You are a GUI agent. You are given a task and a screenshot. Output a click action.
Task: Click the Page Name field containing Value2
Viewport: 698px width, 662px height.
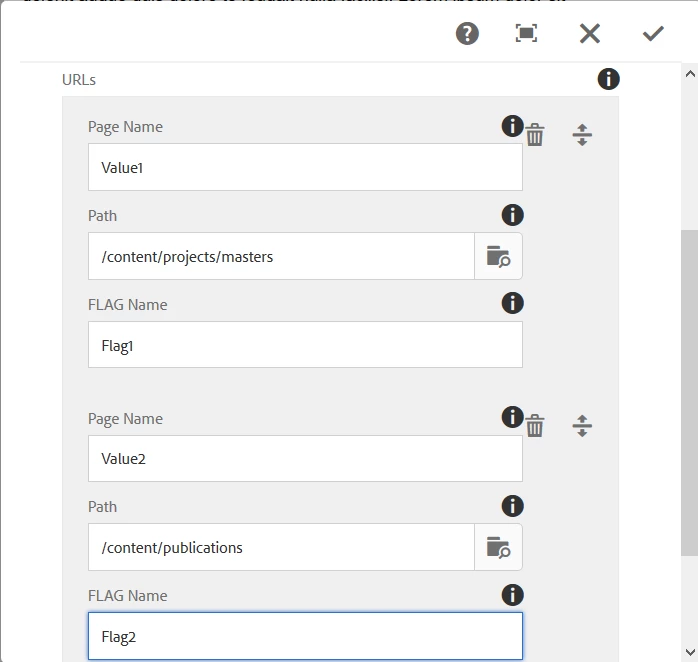(305, 459)
